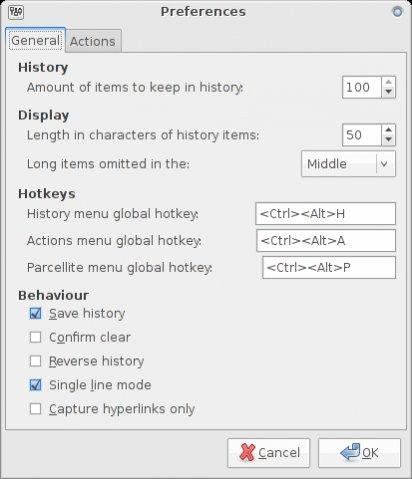
Task: Enable the Reverse history checkbox
Action: pos(35,361)
